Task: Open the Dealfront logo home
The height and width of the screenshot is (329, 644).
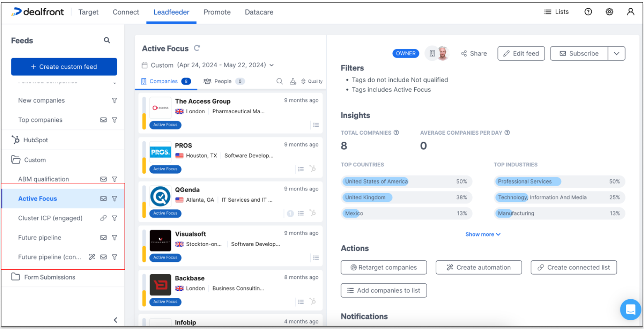Action: pyautogui.click(x=38, y=12)
